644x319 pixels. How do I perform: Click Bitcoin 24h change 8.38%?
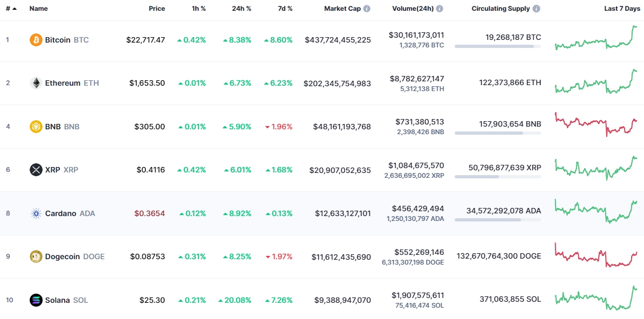point(237,40)
